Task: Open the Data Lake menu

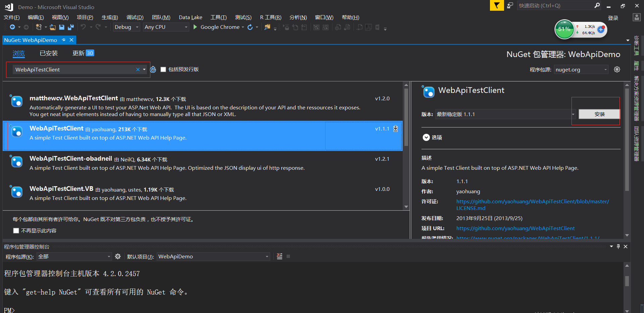Action: (x=191, y=17)
